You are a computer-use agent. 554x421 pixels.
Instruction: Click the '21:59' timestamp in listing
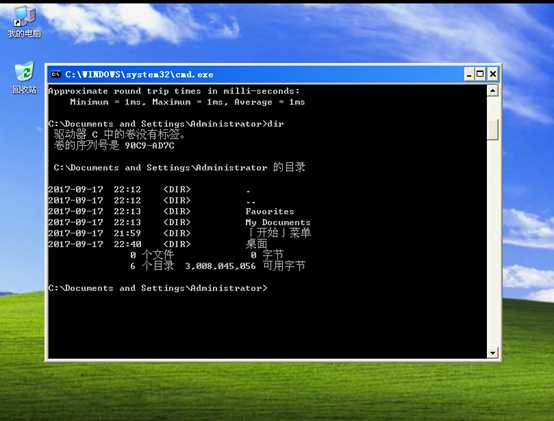tap(127, 233)
